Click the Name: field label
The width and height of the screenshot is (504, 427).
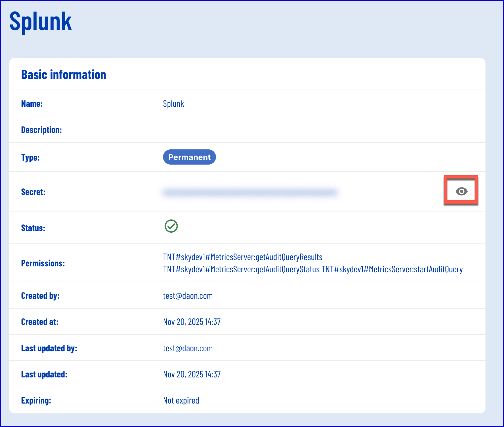(x=32, y=104)
